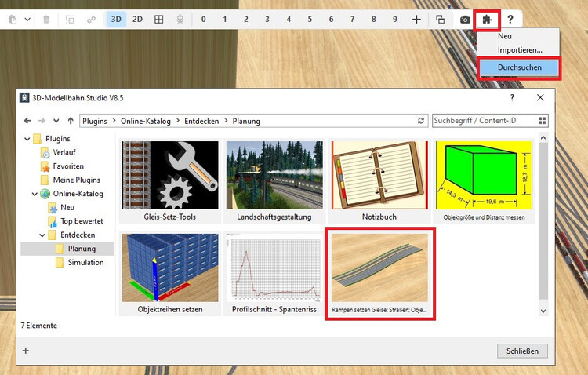Toggle the tile view mode icon
Screen dimensions: 588x375
click(543, 121)
